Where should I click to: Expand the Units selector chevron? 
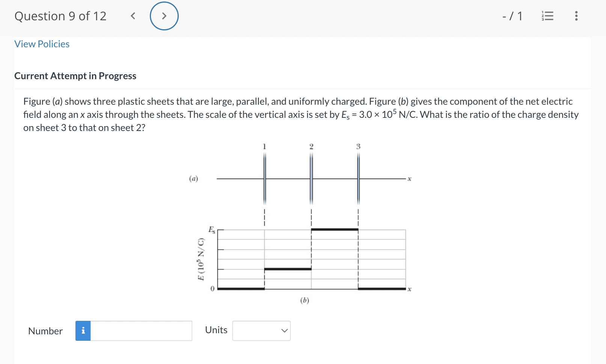(x=284, y=331)
